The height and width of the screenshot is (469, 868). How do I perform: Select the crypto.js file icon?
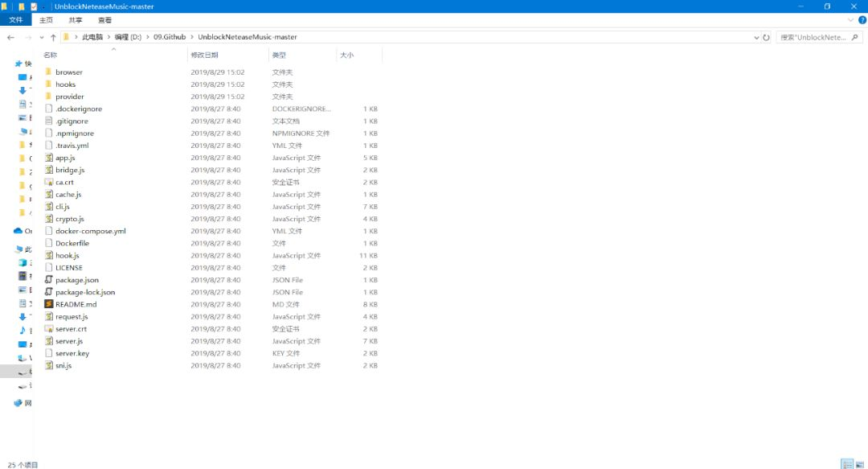49,219
